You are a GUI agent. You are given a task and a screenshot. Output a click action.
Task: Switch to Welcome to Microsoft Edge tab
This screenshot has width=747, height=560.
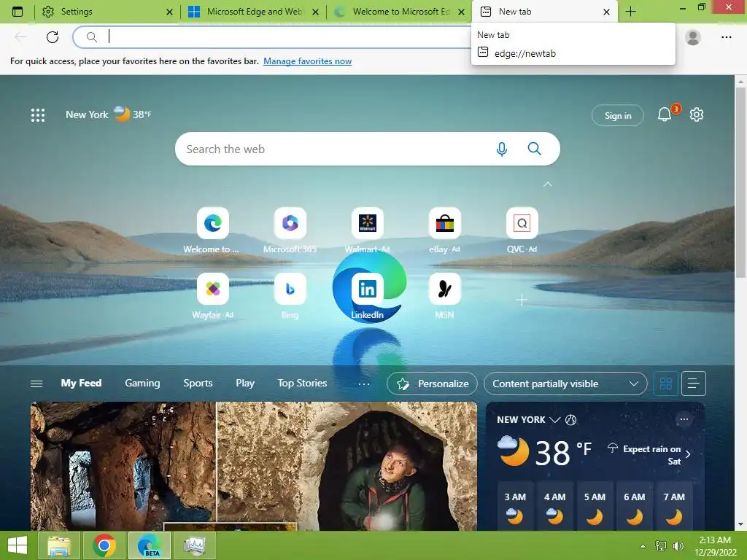coord(399,12)
